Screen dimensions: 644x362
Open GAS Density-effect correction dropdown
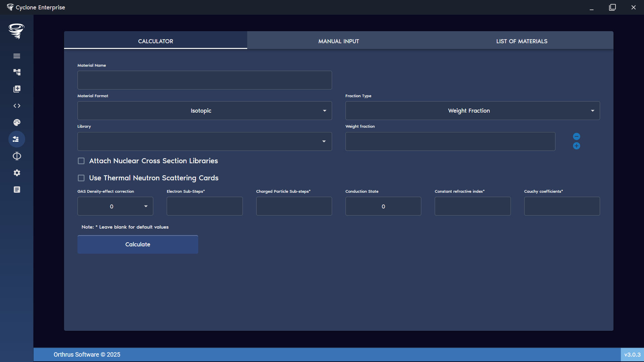(x=115, y=206)
